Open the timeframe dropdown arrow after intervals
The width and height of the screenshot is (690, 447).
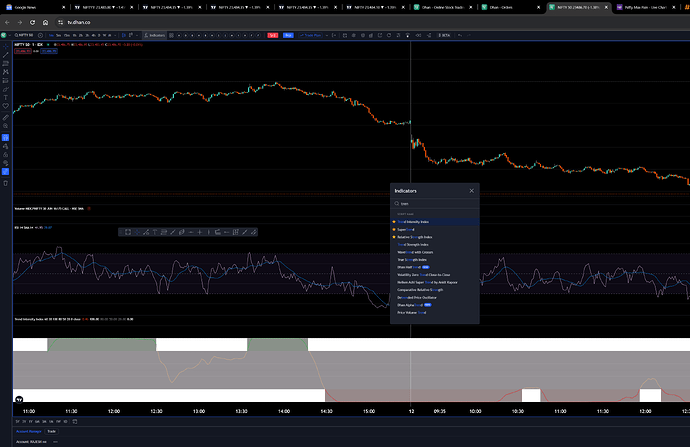coord(115,35)
